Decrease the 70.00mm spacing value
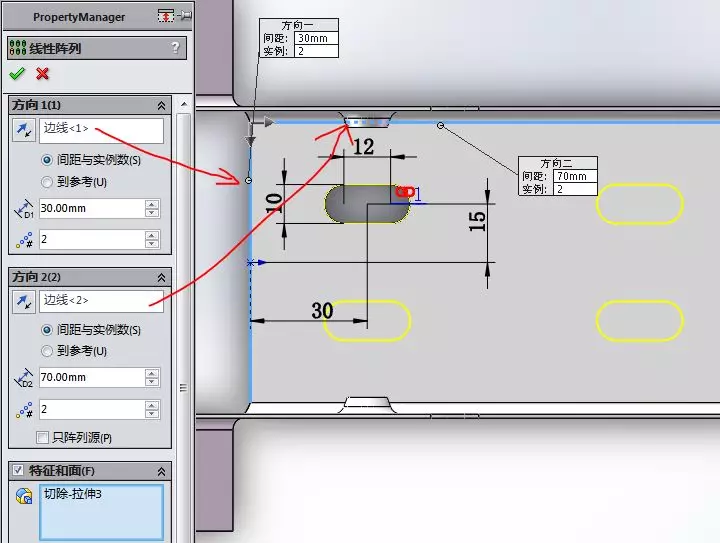This screenshot has width=720, height=543. tap(152, 381)
